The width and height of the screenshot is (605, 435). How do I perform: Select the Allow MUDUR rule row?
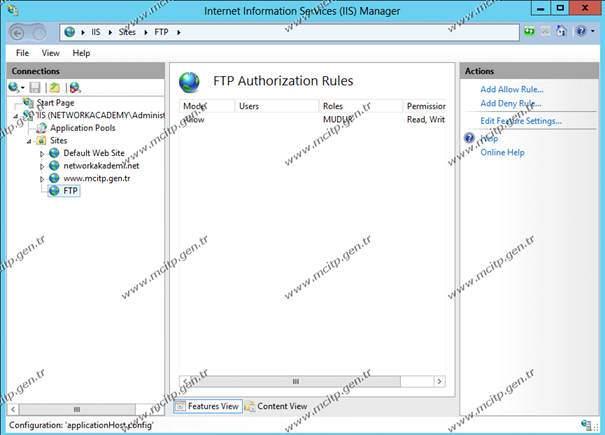[x=313, y=120]
